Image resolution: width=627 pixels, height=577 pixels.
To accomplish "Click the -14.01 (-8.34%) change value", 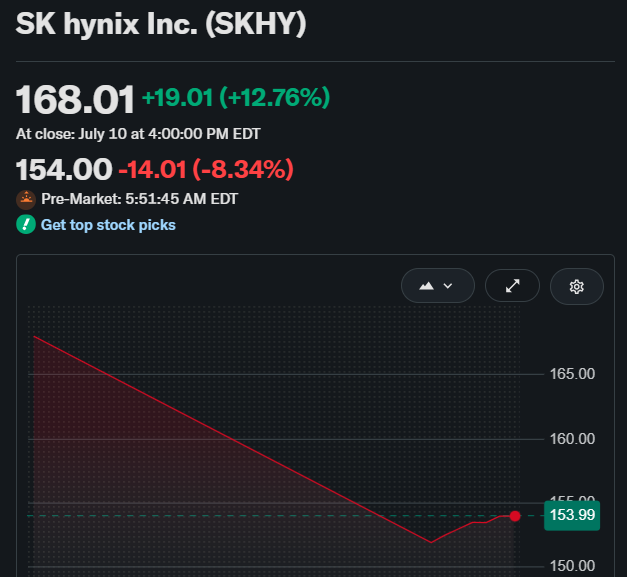I will 206,169.
